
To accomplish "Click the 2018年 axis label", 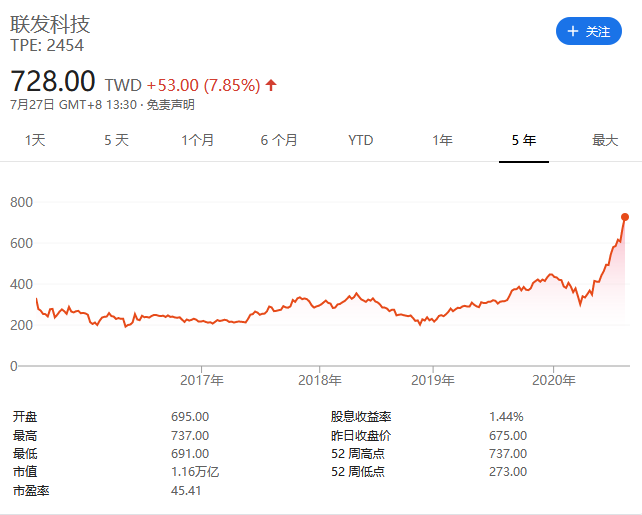I will [320, 380].
